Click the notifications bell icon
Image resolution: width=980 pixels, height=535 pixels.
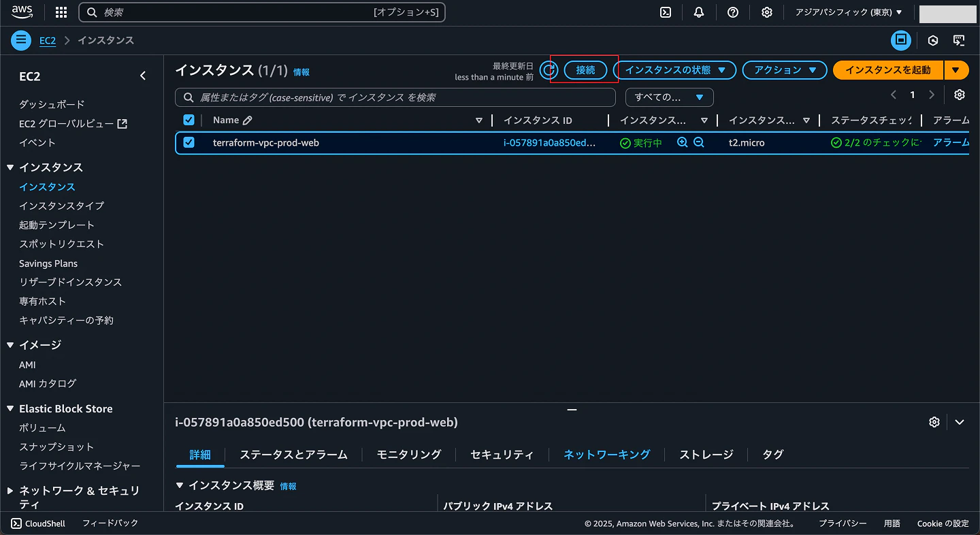(699, 12)
